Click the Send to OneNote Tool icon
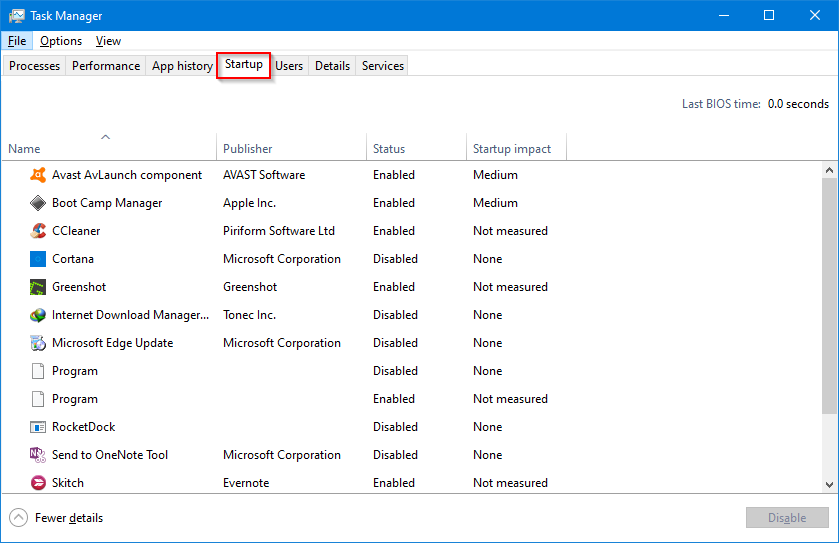The width and height of the screenshot is (839, 543). click(x=38, y=455)
